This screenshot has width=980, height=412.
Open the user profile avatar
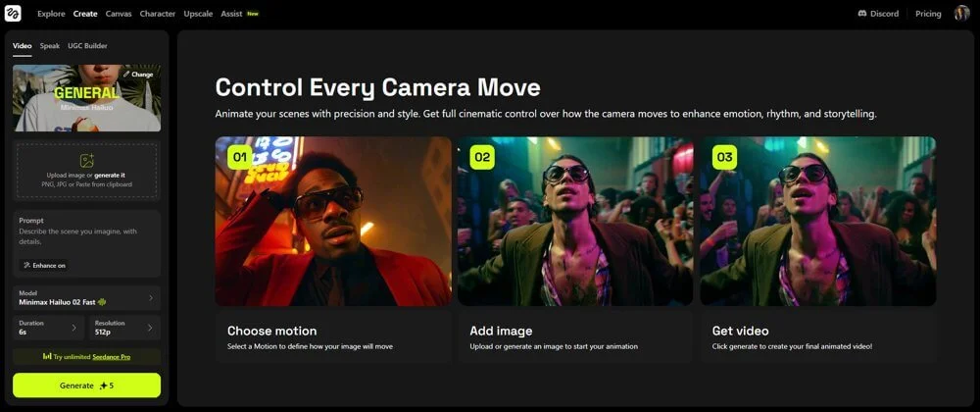(x=961, y=14)
